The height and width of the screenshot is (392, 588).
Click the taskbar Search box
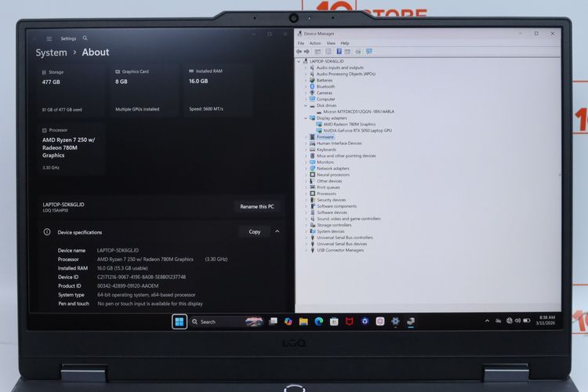(x=227, y=321)
